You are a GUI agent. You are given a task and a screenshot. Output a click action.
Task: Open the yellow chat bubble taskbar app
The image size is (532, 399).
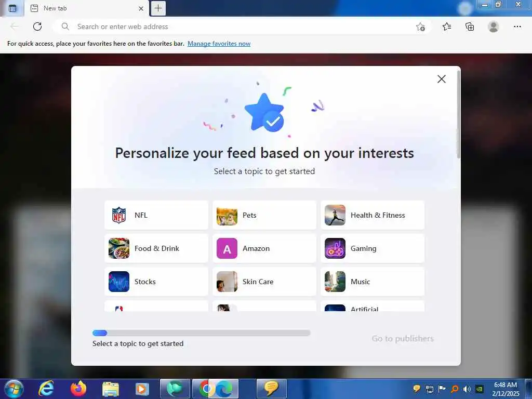pyautogui.click(x=271, y=389)
